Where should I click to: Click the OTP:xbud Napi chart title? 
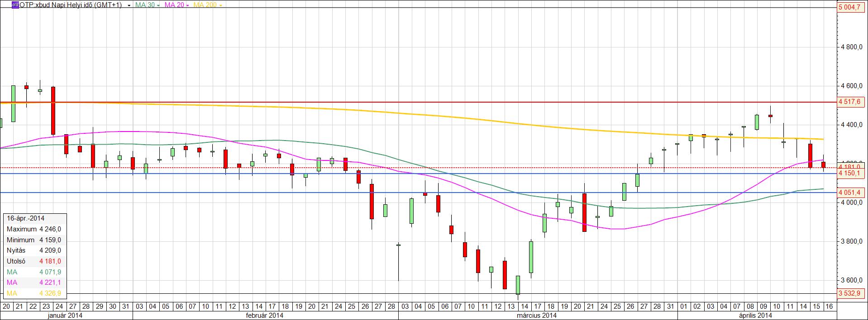pyautogui.click(x=71, y=5)
